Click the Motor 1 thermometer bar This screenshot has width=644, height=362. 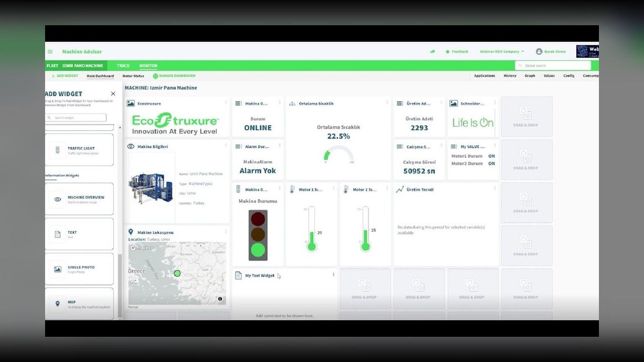(311, 230)
